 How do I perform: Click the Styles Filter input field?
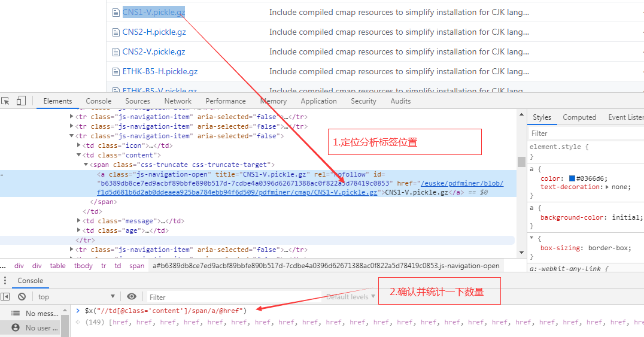click(x=587, y=133)
